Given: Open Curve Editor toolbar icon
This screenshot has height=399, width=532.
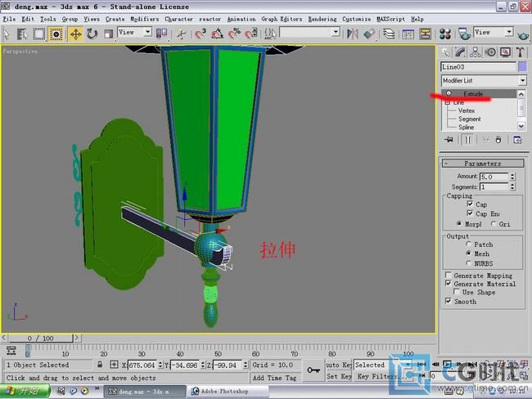Looking at the screenshot, I should tap(408, 34).
